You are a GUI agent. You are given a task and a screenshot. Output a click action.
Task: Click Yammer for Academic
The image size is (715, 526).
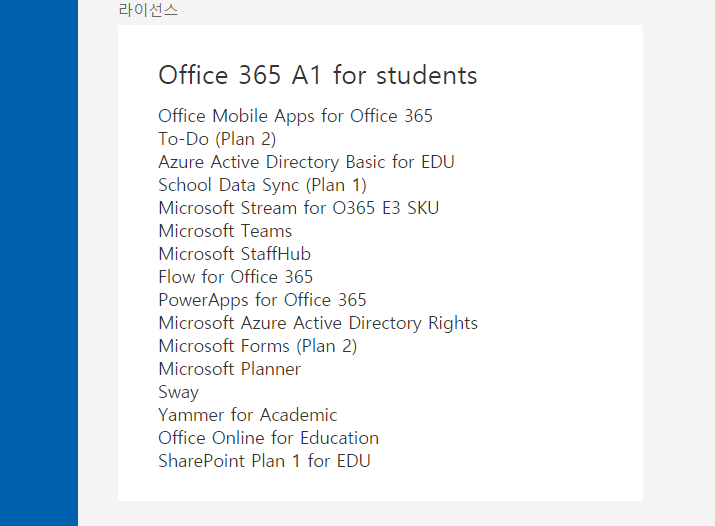coord(248,415)
